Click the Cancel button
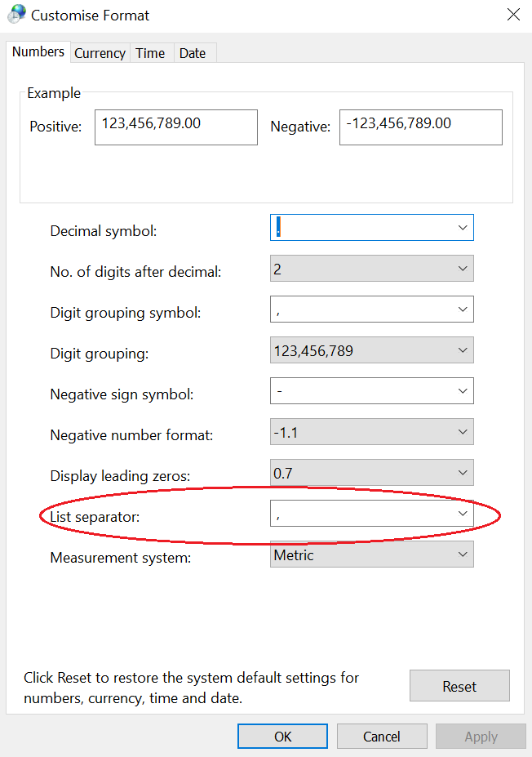The height and width of the screenshot is (757, 532). (382, 737)
